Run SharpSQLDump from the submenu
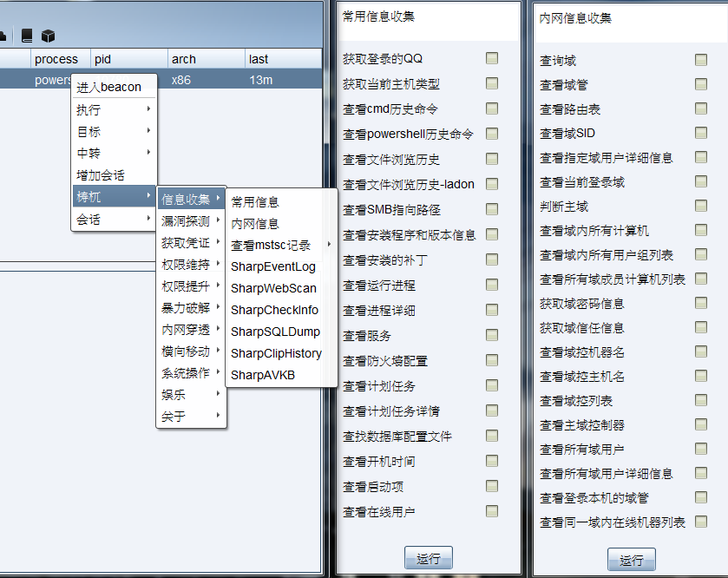728x578 pixels. [281, 332]
